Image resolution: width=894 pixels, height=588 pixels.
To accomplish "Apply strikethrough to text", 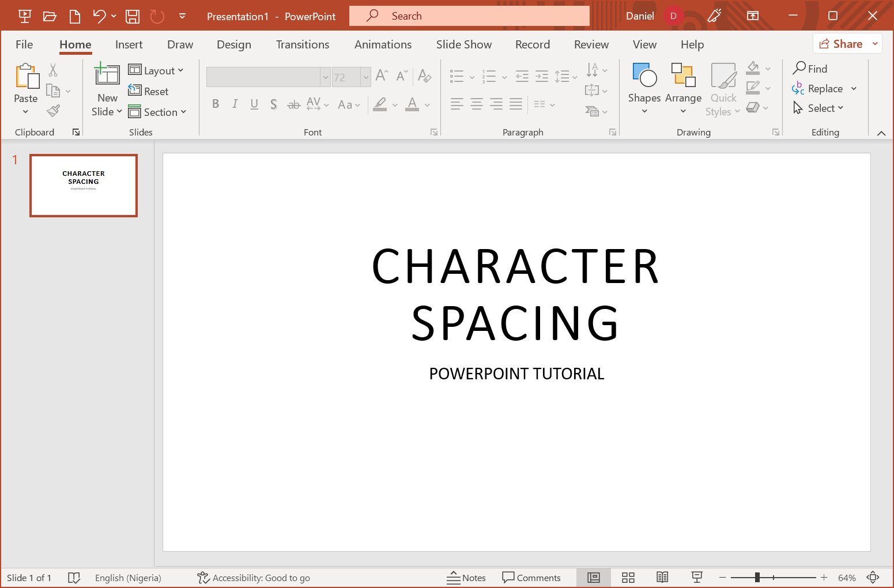I will coord(293,104).
